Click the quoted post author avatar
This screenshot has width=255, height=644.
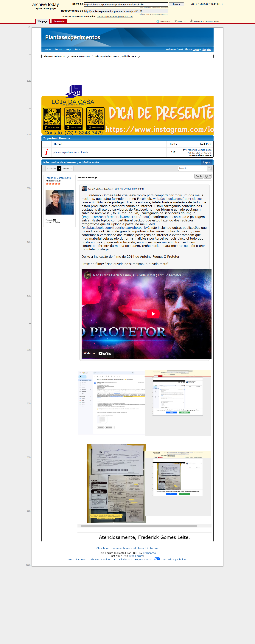84,189
